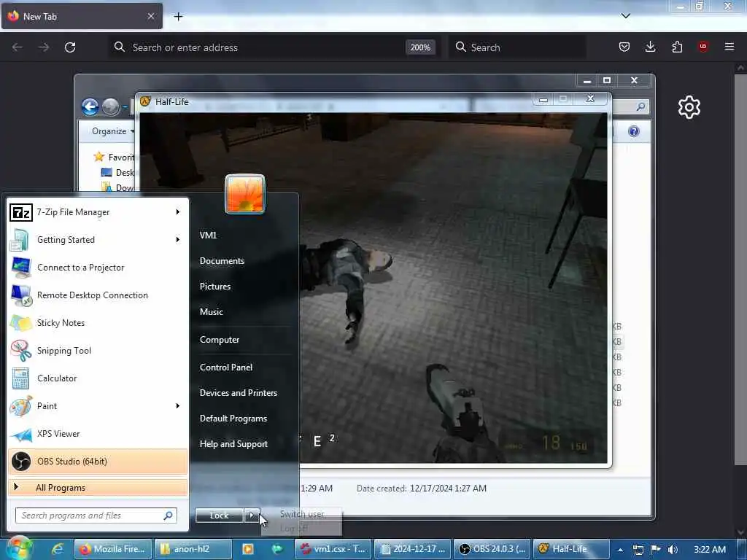Open Connect to a Projector
This screenshot has height=560, width=747.
tap(98, 268)
